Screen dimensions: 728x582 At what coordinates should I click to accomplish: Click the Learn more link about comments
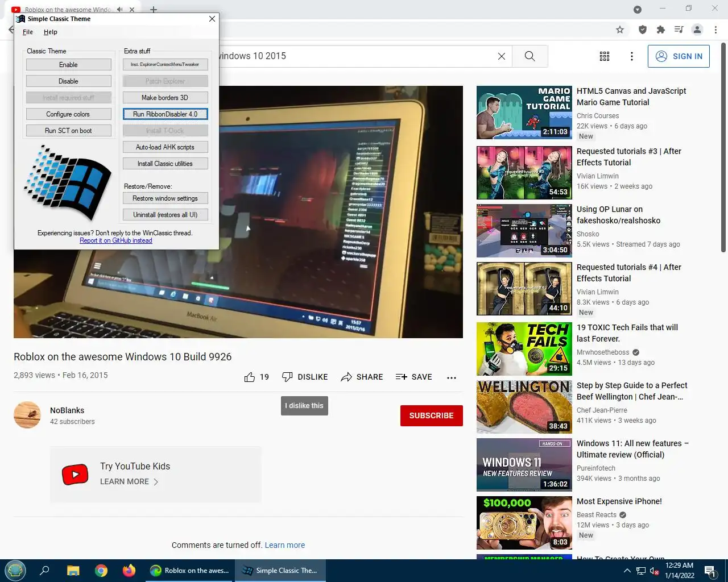285,545
